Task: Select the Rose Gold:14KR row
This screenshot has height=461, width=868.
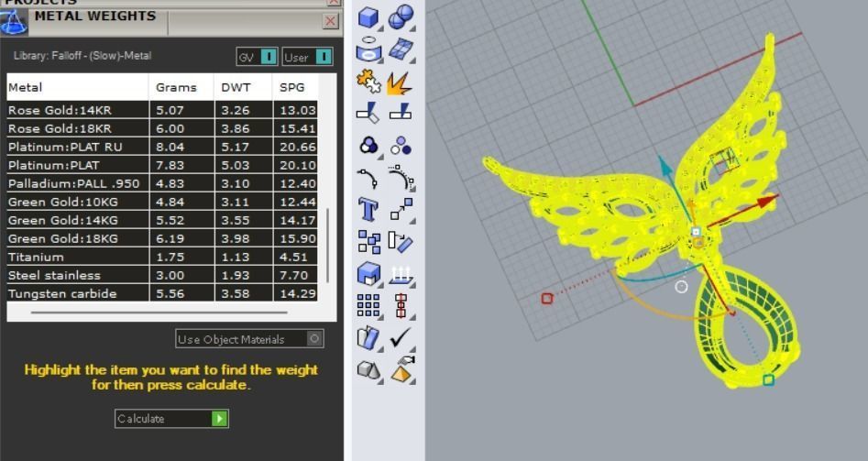Action: click(162, 110)
